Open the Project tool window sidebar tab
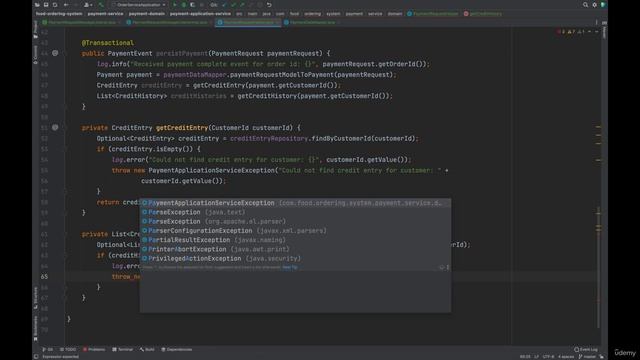This screenshot has height=360, width=640. click(36, 28)
